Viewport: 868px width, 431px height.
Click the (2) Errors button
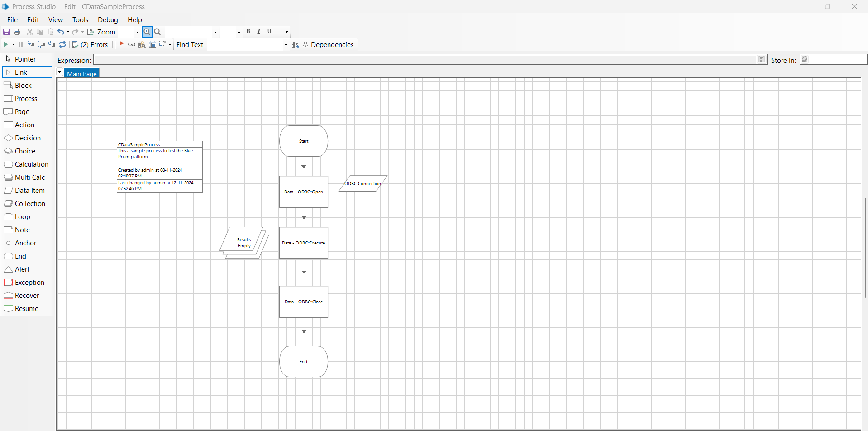(91, 44)
